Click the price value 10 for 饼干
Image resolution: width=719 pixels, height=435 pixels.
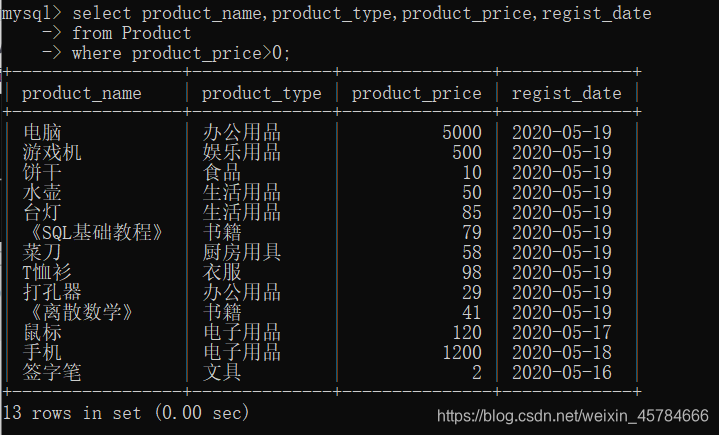coord(472,173)
